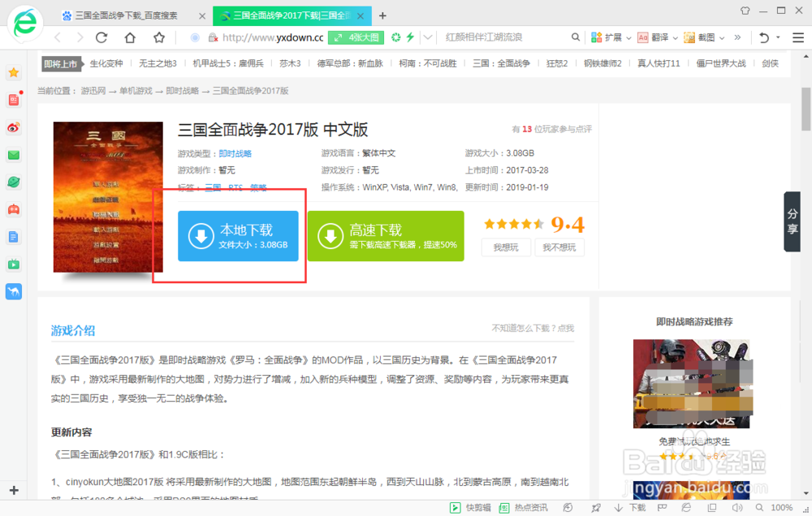Expand the undo history dropdown arrow
812x516 pixels.
(x=777, y=37)
